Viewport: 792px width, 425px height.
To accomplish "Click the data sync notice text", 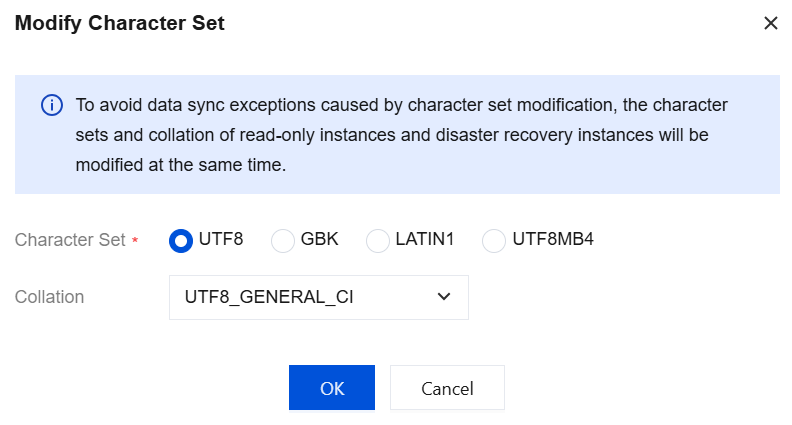I will (x=401, y=135).
